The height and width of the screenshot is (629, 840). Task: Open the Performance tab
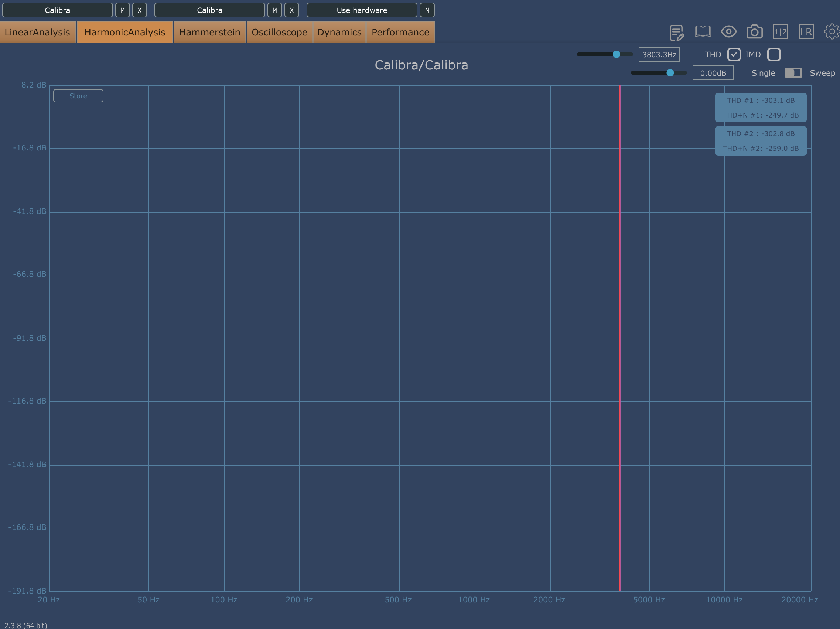(401, 32)
